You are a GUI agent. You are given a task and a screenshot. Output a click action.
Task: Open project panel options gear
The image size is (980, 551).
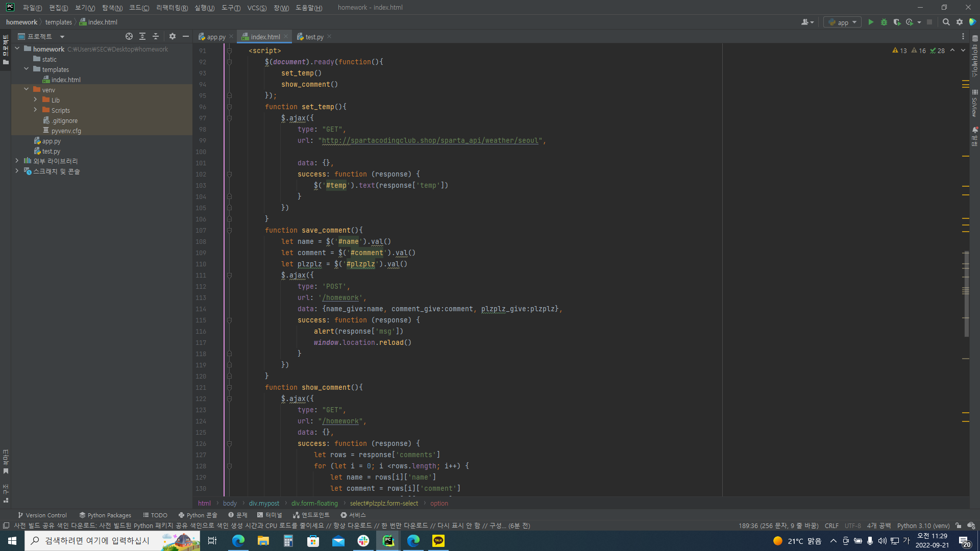pos(173,36)
